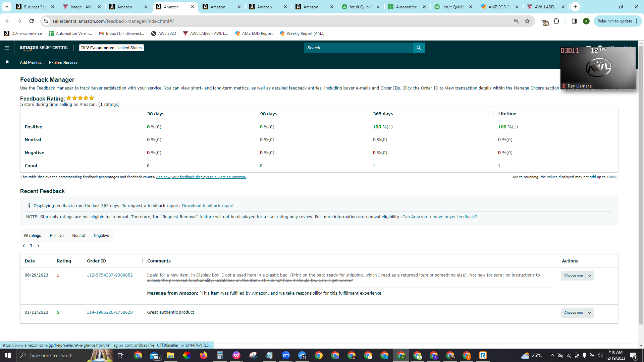Click the bookmark flag icon beside Add Products
Screen dimensions: 644x362
pyautogui.click(x=7, y=62)
